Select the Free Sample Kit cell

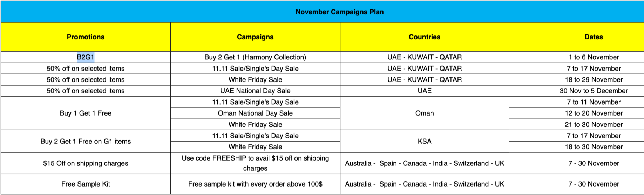coord(86,184)
